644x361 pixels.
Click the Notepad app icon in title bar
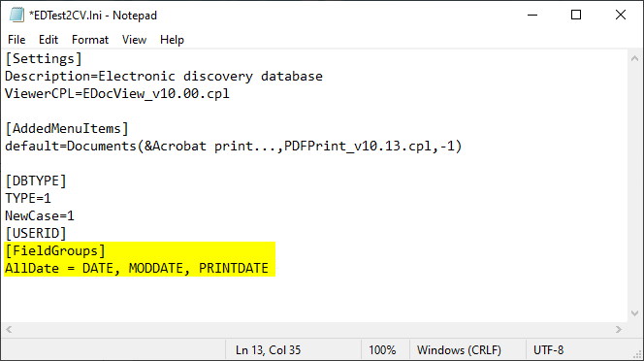(x=16, y=16)
